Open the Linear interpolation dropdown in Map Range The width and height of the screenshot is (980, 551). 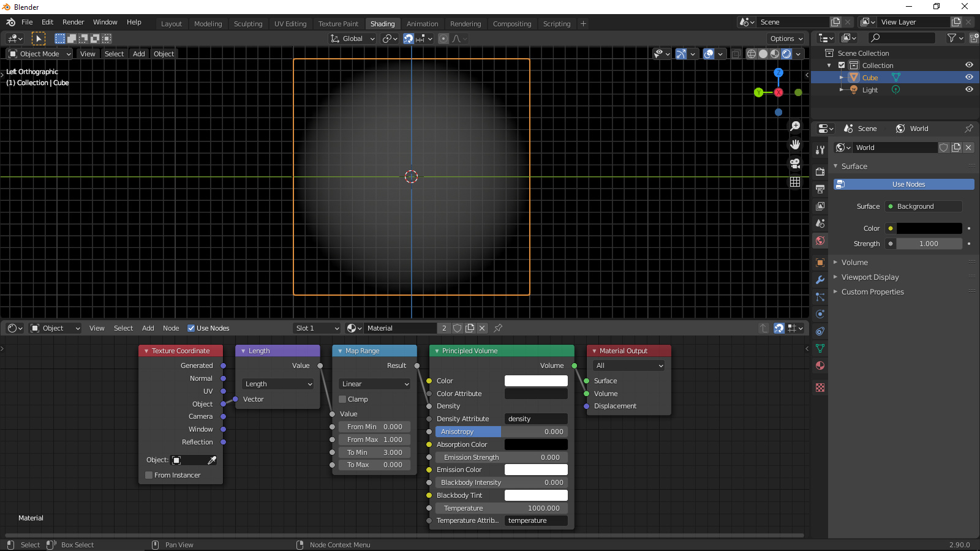click(374, 384)
